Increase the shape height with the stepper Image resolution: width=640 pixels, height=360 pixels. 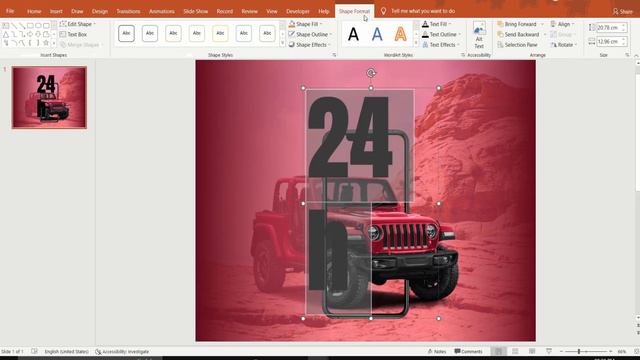tap(624, 25)
